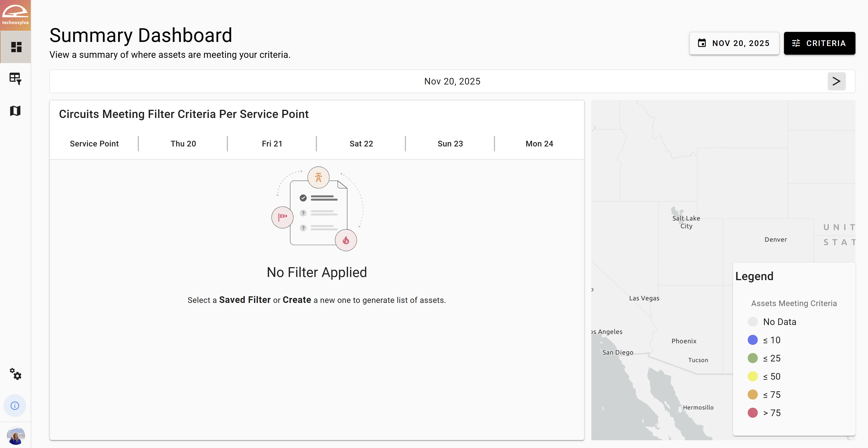Open the NOV 20, 2025 date picker
Screen dimensions: 868x448
pyautogui.click(x=734, y=43)
